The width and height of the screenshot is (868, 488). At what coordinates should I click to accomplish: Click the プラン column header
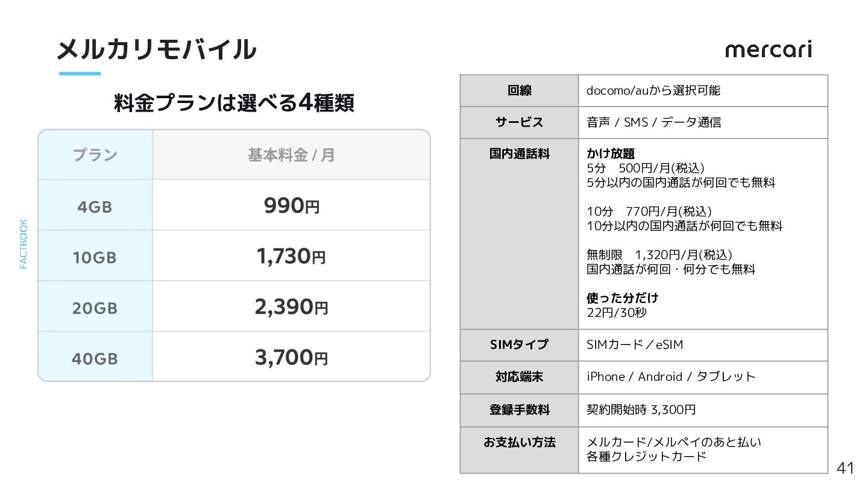pyautogui.click(x=95, y=155)
